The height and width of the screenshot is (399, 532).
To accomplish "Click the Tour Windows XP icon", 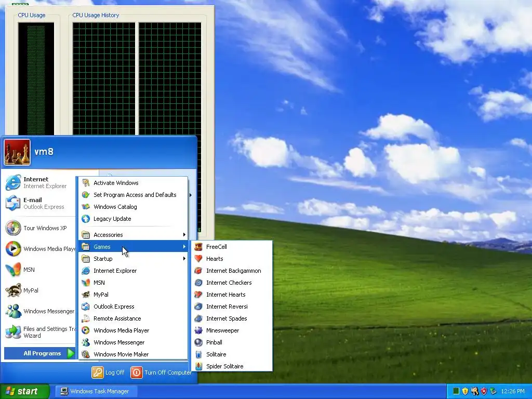I will coord(13,228).
